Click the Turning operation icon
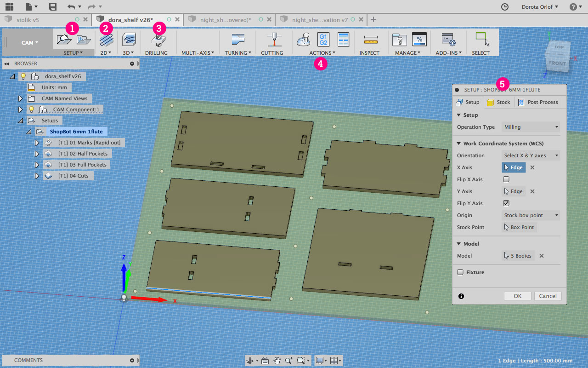This screenshot has height=368, width=588. pos(238,40)
